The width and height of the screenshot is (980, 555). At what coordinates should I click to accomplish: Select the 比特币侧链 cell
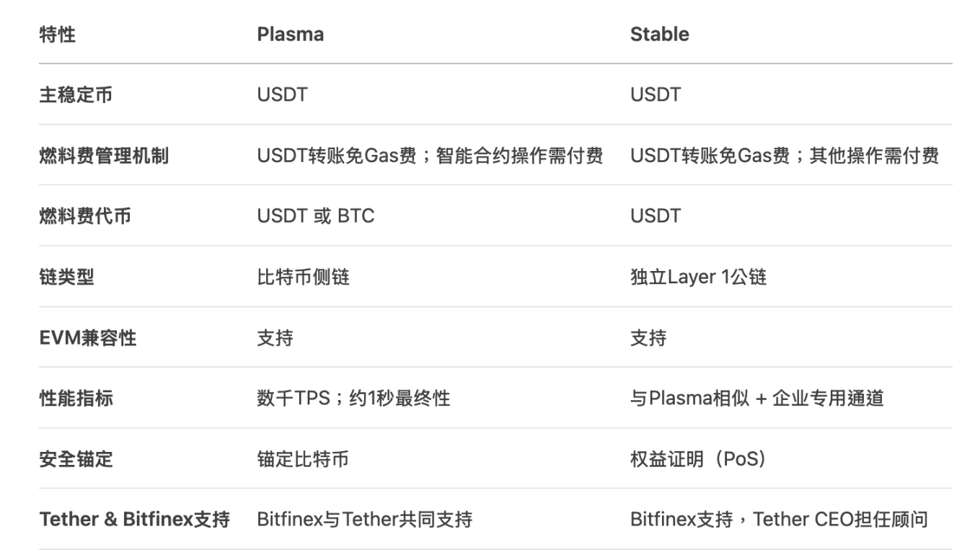point(303,277)
